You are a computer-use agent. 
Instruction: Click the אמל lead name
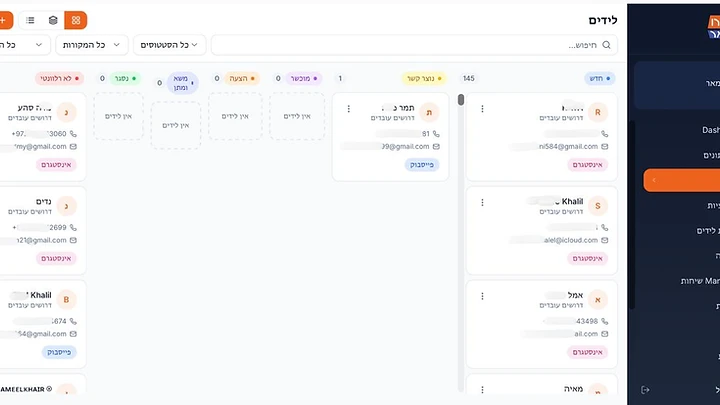575,295
